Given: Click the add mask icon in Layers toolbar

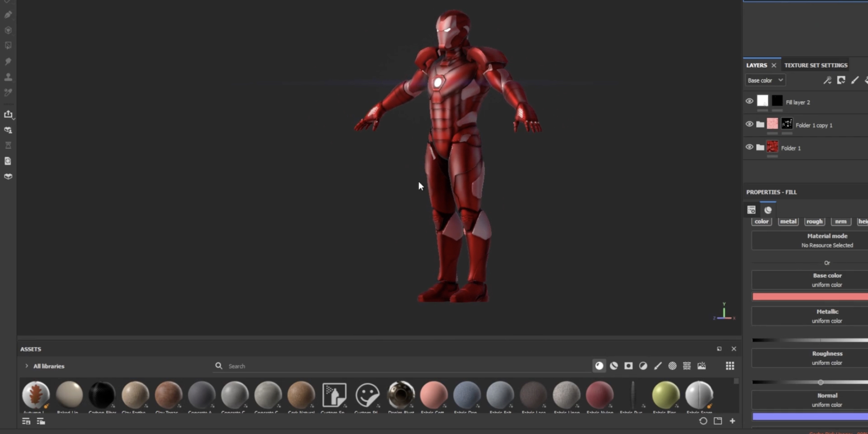Looking at the screenshot, I should coord(841,80).
